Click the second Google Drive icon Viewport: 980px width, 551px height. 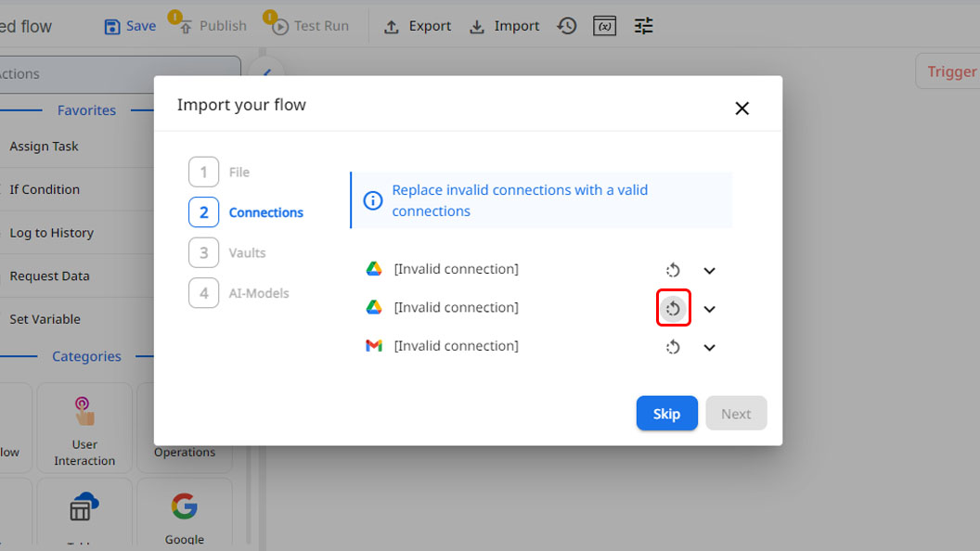click(374, 307)
